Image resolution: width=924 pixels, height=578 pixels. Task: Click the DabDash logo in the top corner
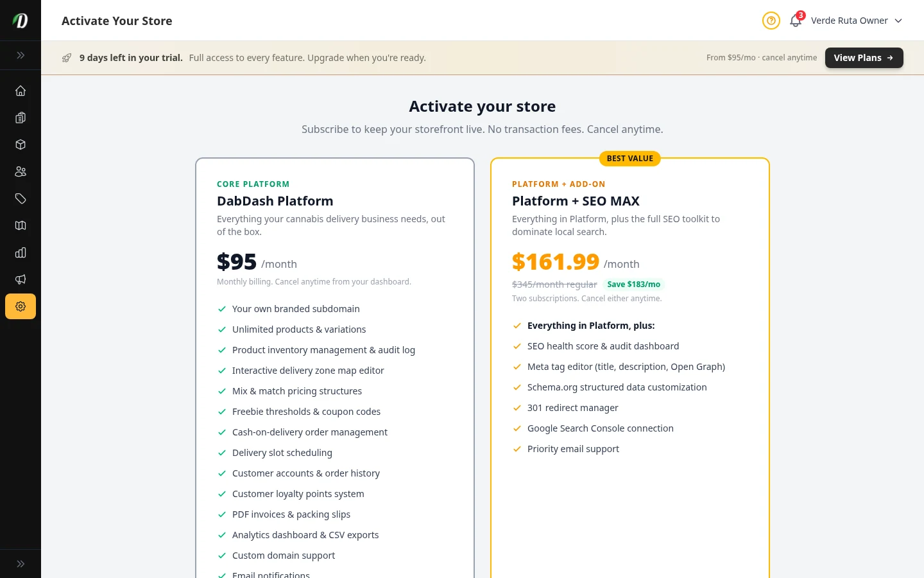[20, 20]
